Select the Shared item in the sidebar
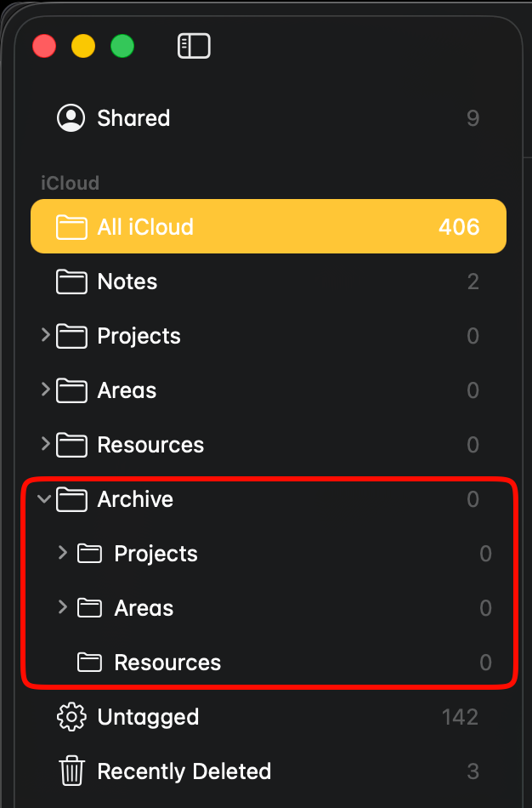Screen dimensions: 532x808 click(133, 118)
